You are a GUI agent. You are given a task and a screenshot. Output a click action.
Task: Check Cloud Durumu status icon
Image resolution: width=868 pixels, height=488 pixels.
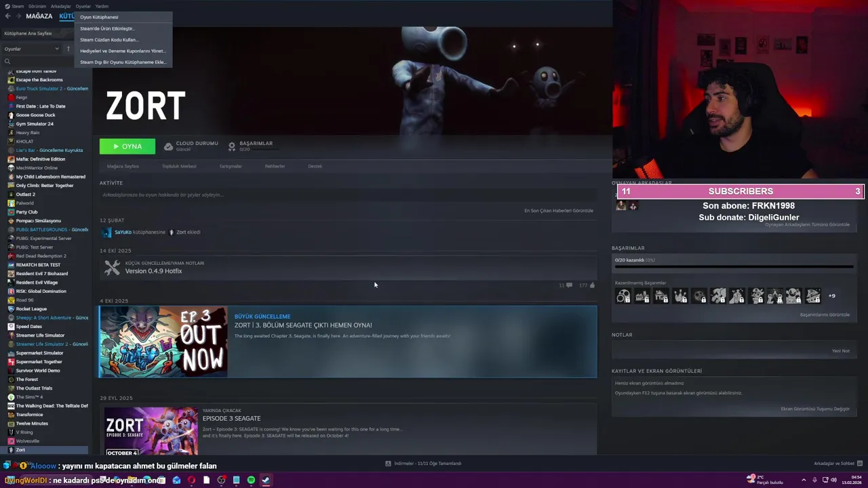(168, 146)
